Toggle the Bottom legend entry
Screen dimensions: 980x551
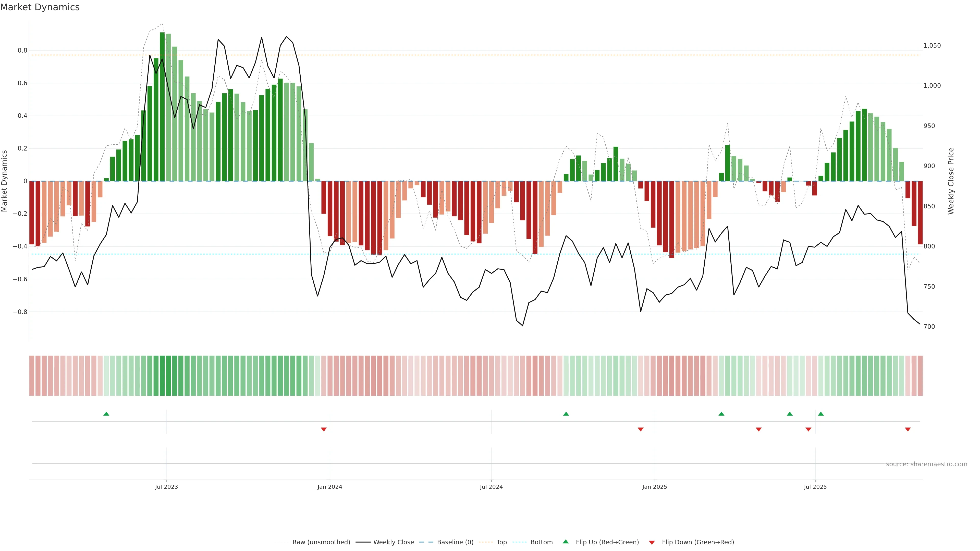(x=541, y=542)
